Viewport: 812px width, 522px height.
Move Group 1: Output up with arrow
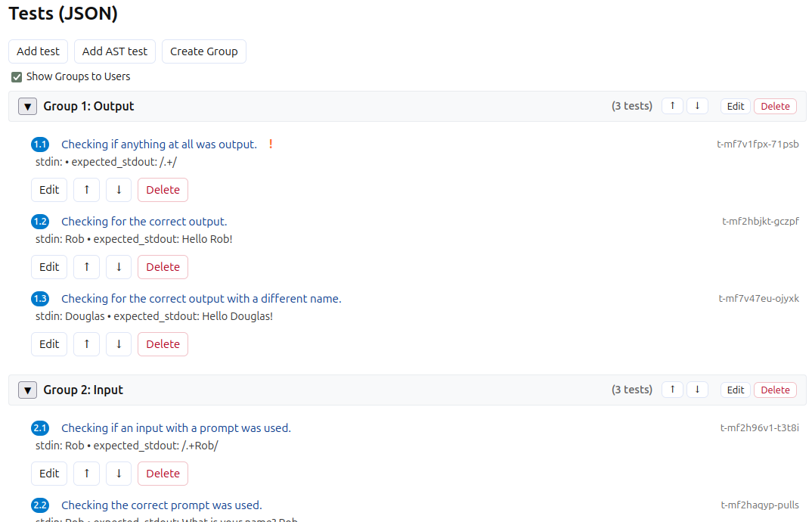(672, 106)
